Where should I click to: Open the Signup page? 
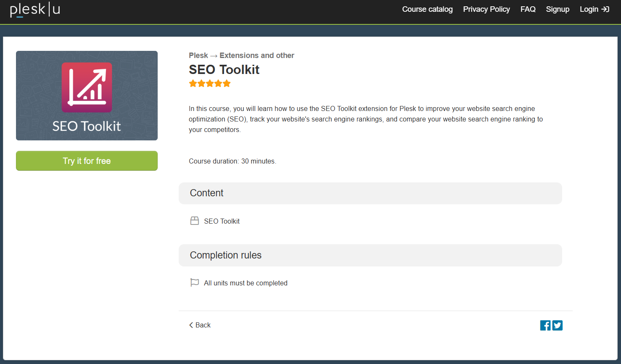point(558,9)
